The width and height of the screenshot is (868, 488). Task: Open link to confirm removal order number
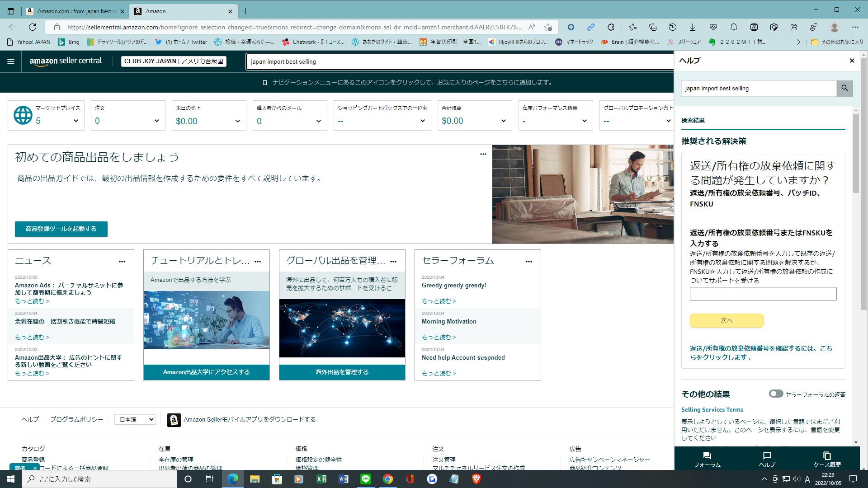(x=761, y=353)
